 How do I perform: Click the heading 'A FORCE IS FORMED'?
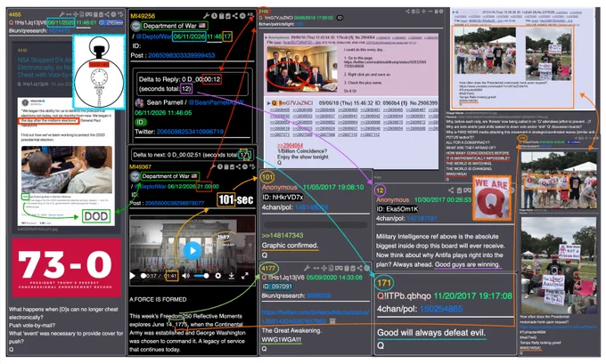(x=158, y=300)
